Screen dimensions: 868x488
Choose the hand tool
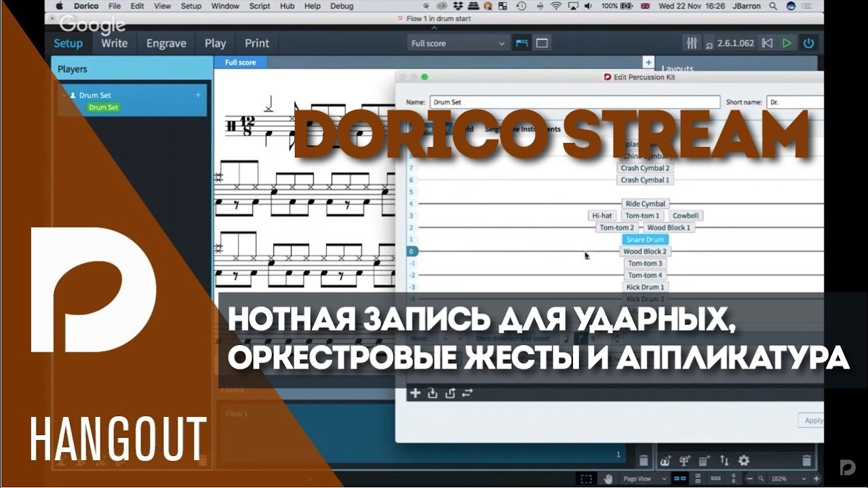coord(608,479)
